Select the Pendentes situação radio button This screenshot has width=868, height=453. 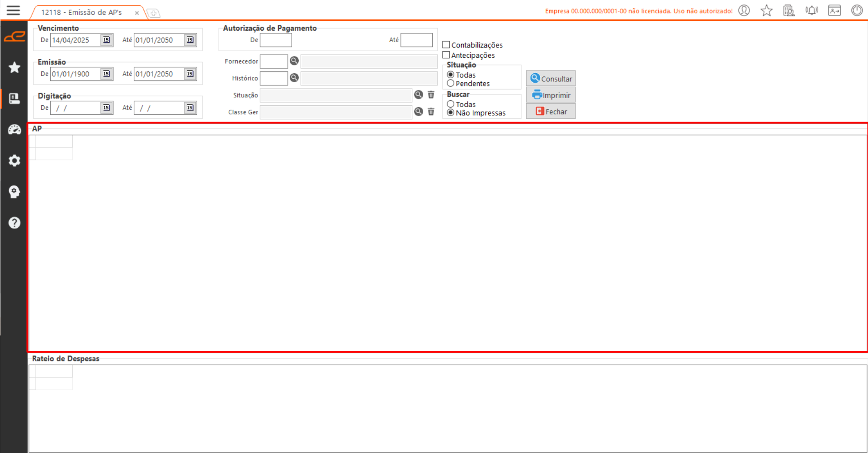click(x=451, y=84)
